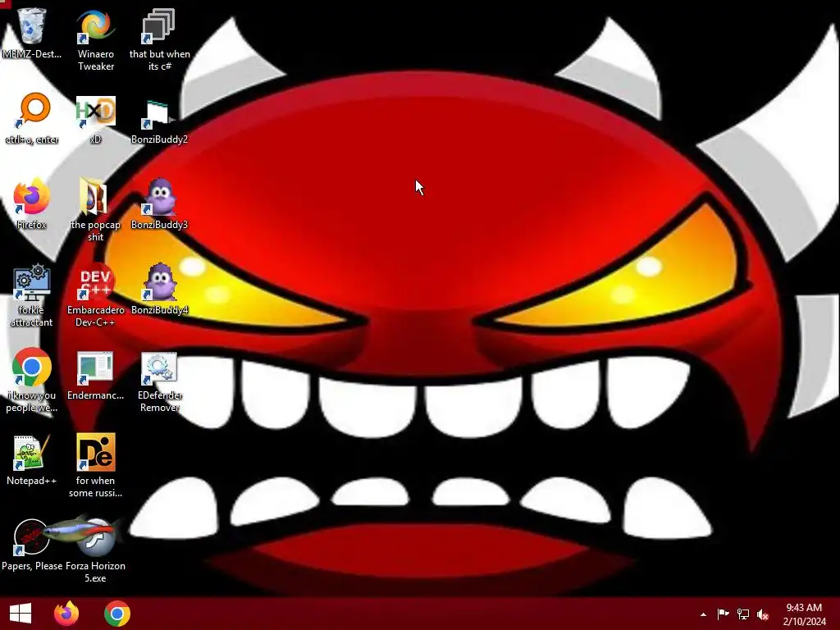
Task: Open the 9:43 AM clock calendar
Action: (x=804, y=614)
